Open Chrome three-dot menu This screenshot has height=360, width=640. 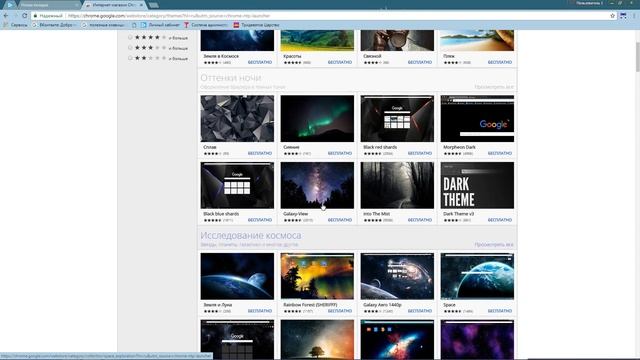pyautogui.click(x=634, y=16)
